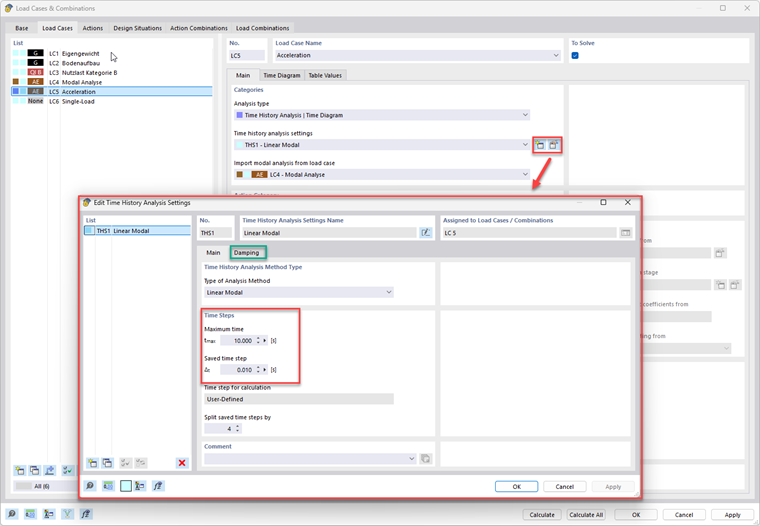Select LC4 Modal Analyse in load case list
This screenshot has width=760, height=526.
click(x=112, y=82)
